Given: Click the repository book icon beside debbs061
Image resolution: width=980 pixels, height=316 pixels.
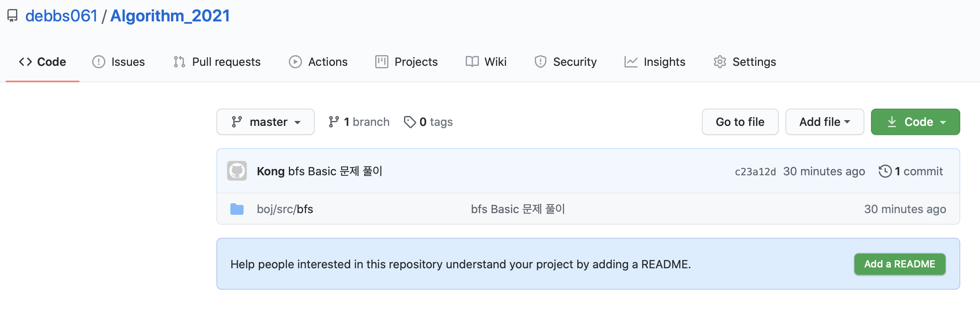Looking at the screenshot, I should (12, 16).
